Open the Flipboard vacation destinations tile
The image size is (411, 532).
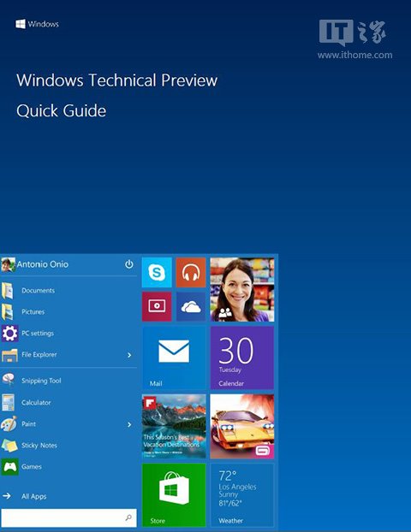[x=174, y=427]
